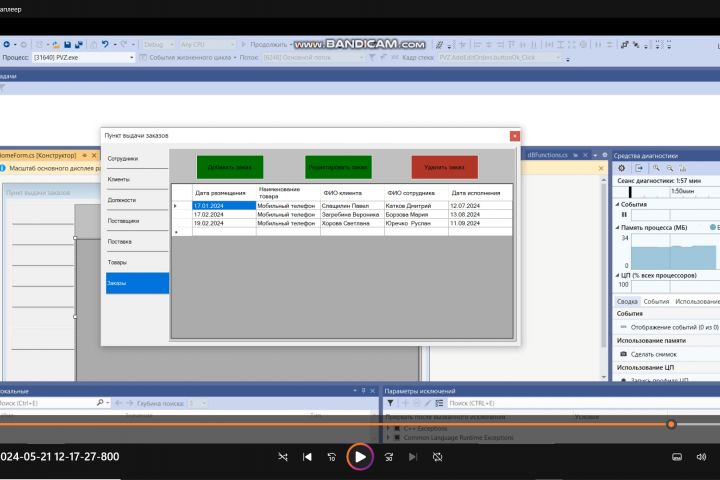Open the События жизненного цикла dropdown
The width and height of the screenshot is (720, 480).
click(x=188, y=57)
